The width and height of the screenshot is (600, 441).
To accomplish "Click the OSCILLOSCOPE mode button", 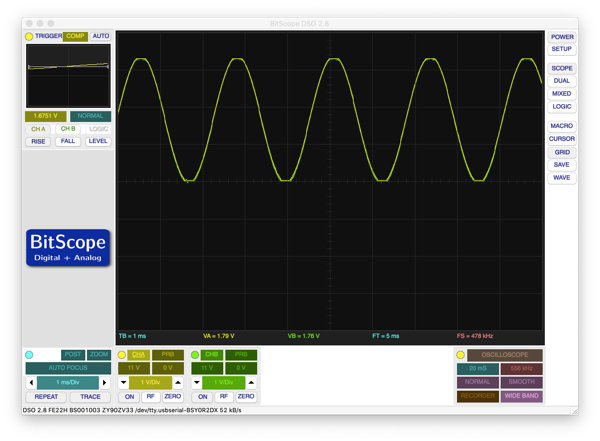I will coord(505,355).
